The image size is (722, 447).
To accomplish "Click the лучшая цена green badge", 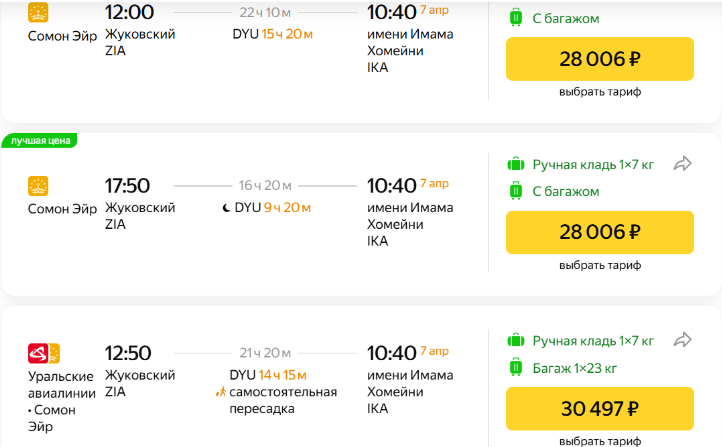I will (x=40, y=140).
